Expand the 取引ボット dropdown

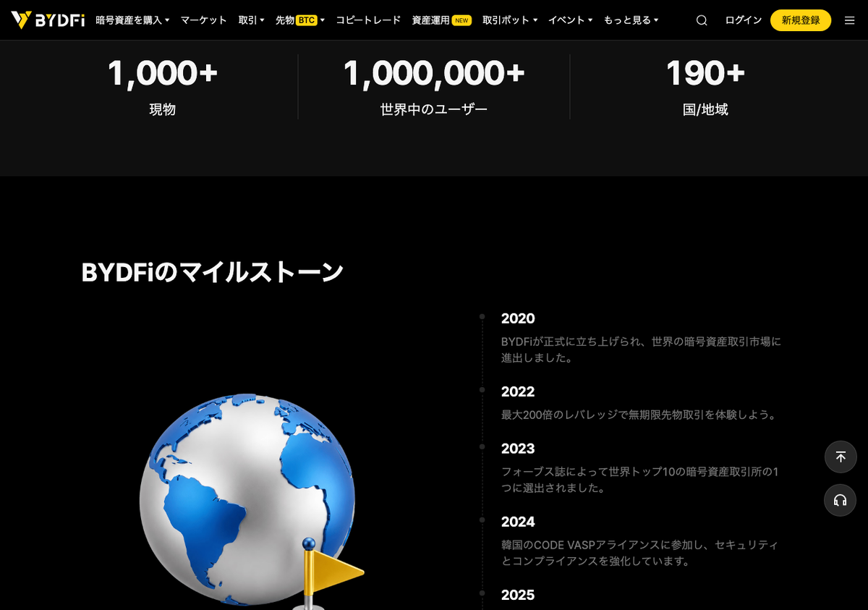click(x=510, y=20)
